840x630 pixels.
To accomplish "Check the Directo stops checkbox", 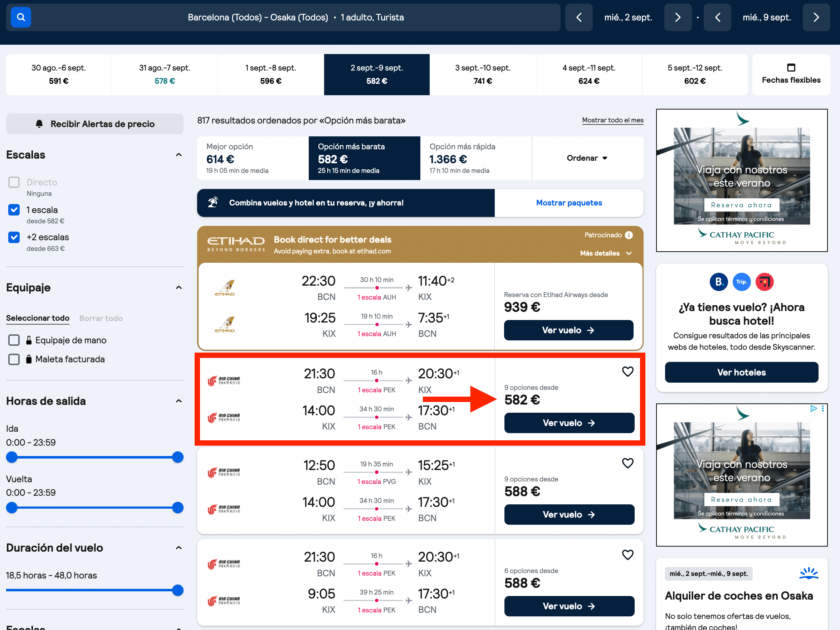I will [14, 182].
